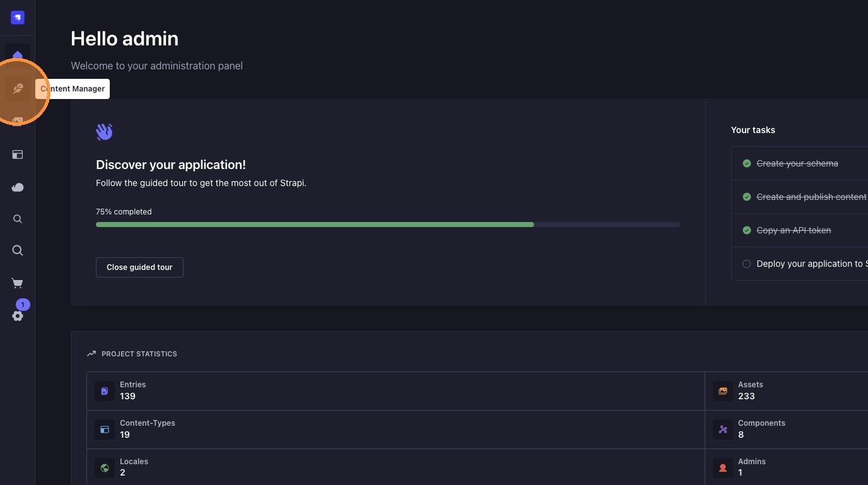
Task: Click the Components statistic icon
Action: tap(723, 429)
